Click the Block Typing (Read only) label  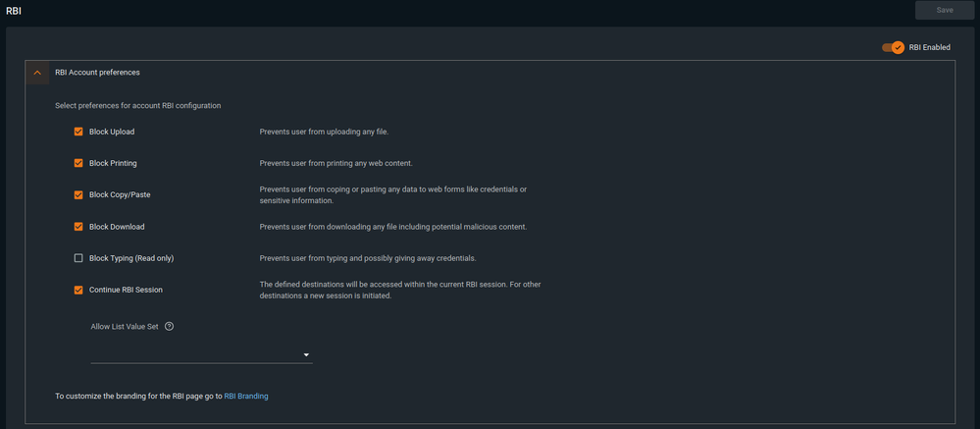pos(131,258)
